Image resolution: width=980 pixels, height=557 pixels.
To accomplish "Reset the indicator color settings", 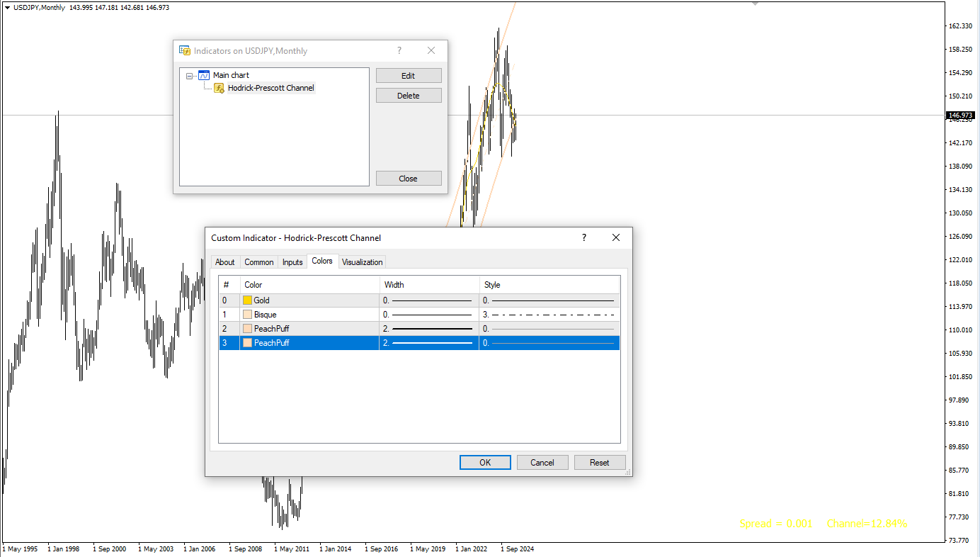I will tap(599, 463).
